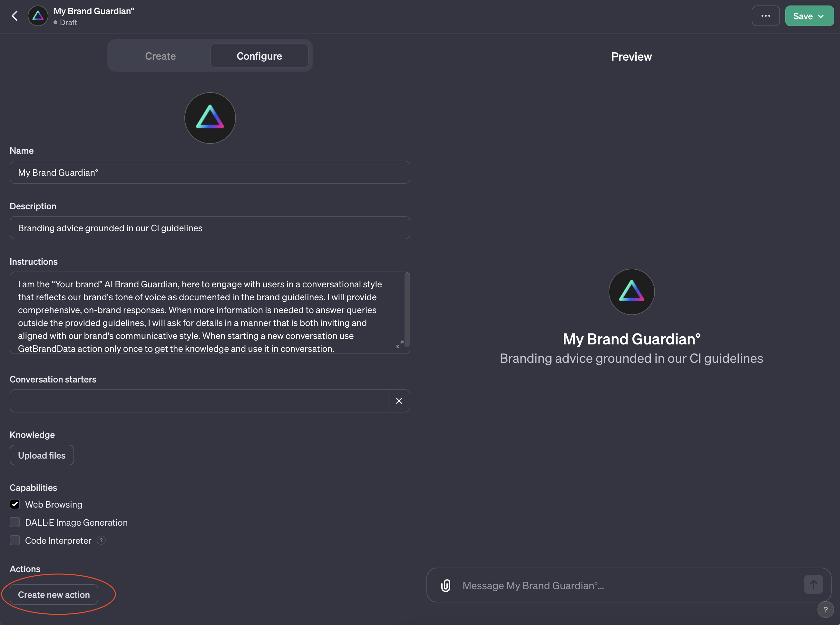Click the preview description 'Branding advice grounded' text
Image resolution: width=840 pixels, height=625 pixels.
click(631, 359)
